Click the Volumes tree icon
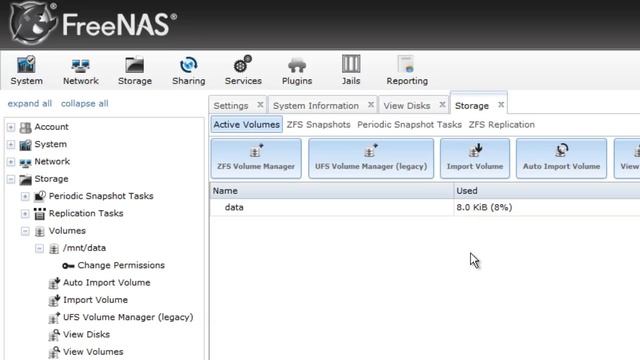The width and height of the screenshot is (640, 360). [40, 231]
